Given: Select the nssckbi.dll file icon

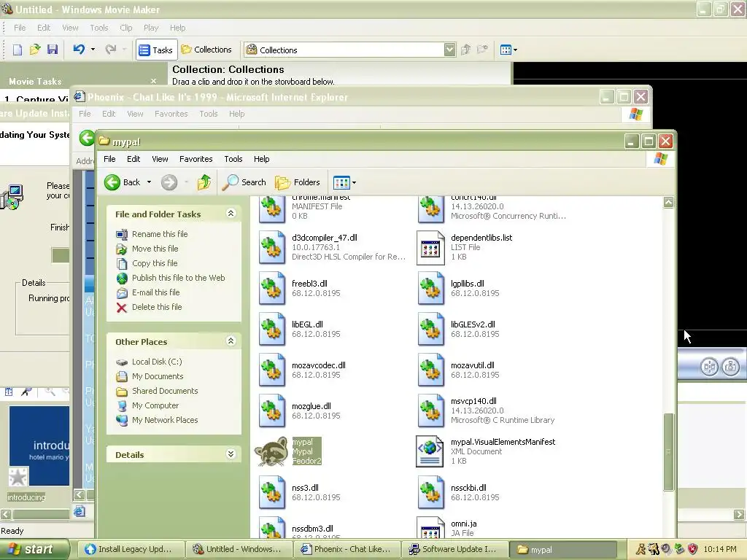Looking at the screenshot, I should 430,492.
